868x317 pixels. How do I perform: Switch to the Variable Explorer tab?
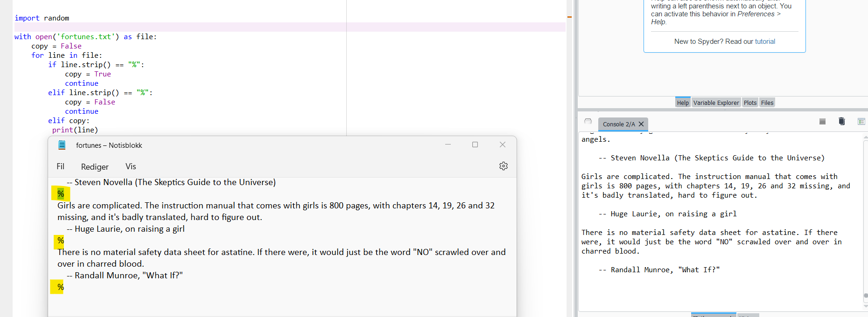(x=716, y=103)
